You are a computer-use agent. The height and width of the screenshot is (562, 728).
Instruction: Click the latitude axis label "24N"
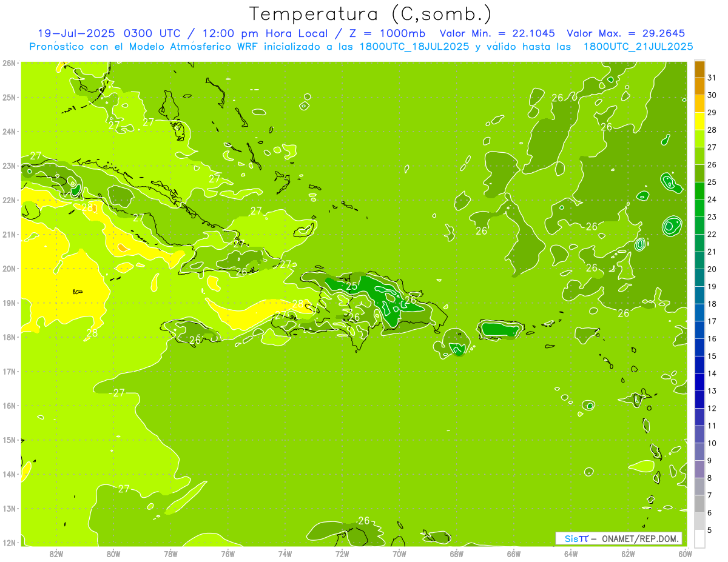tap(9, 132)
